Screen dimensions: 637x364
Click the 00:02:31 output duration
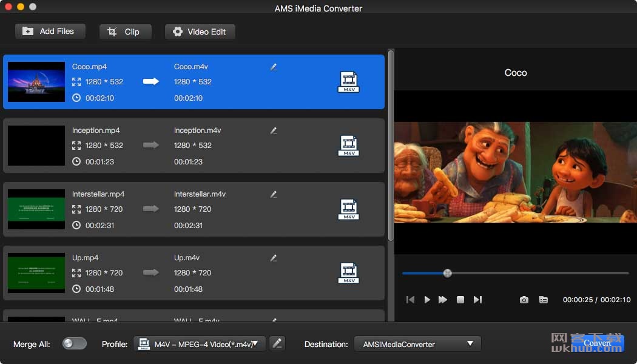[x=189, y=226]
